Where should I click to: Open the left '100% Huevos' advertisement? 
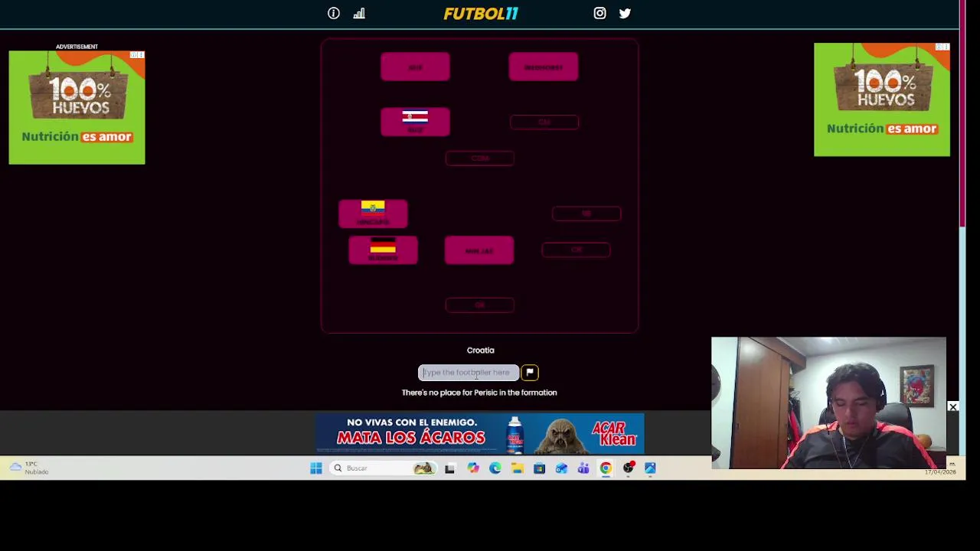pyautogui.click(x=77, y=108)
